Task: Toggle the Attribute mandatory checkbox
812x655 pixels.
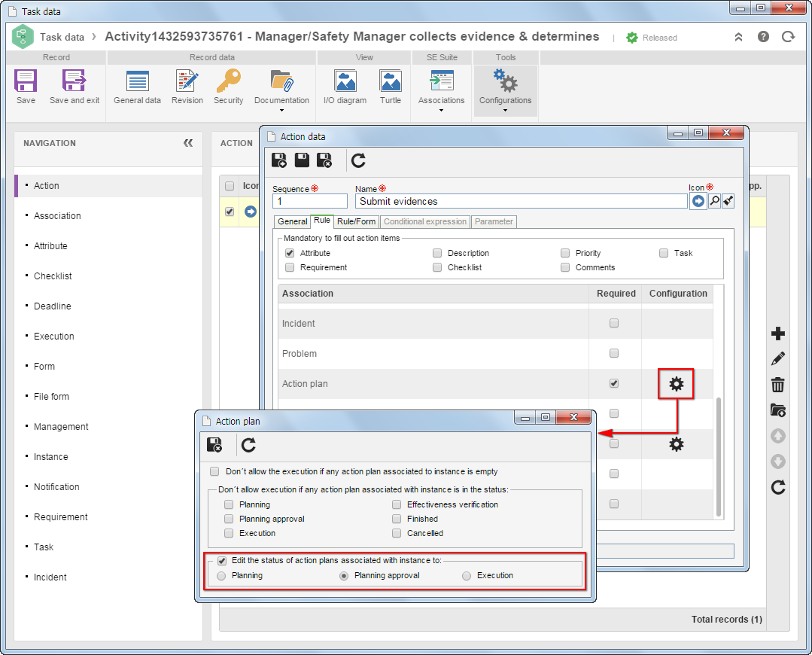Action: pos(290,253)
